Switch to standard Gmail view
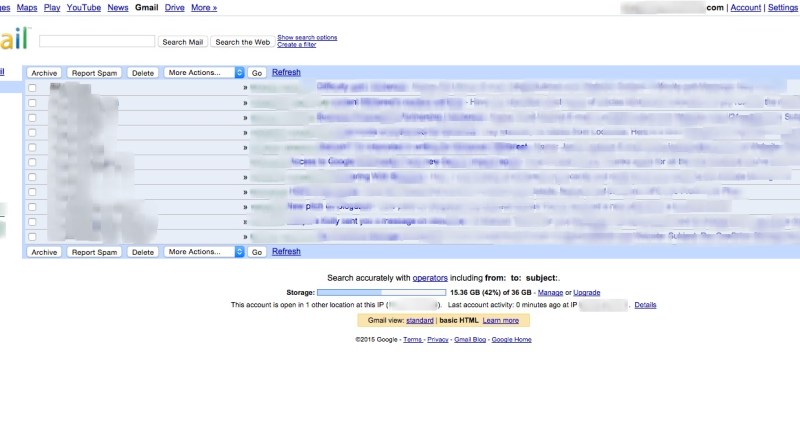This screenshot has width=800, height=445. click(420, 320)
